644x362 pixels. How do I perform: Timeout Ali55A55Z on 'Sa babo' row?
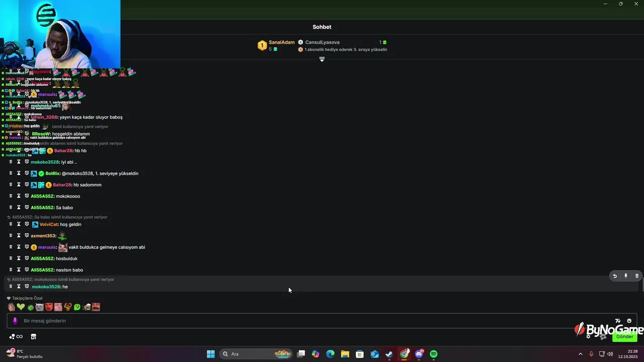coord(19,207)
